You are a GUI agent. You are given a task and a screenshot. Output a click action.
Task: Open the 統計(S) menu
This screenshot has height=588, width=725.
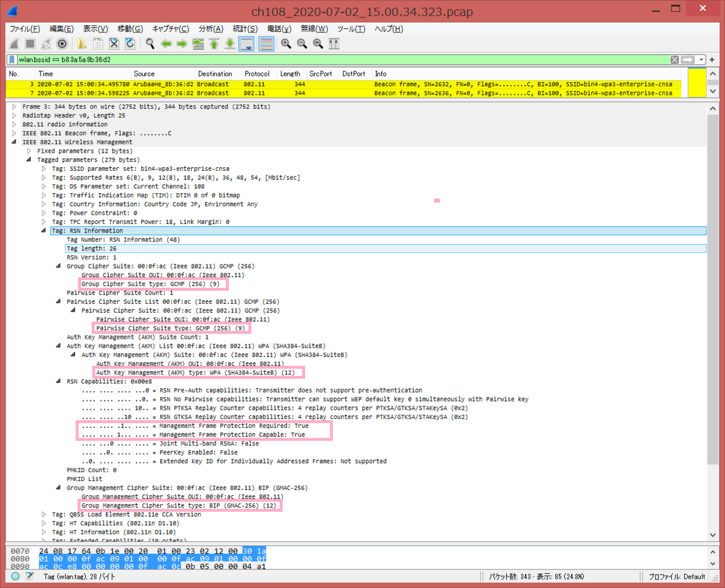[x=245, y=29]
